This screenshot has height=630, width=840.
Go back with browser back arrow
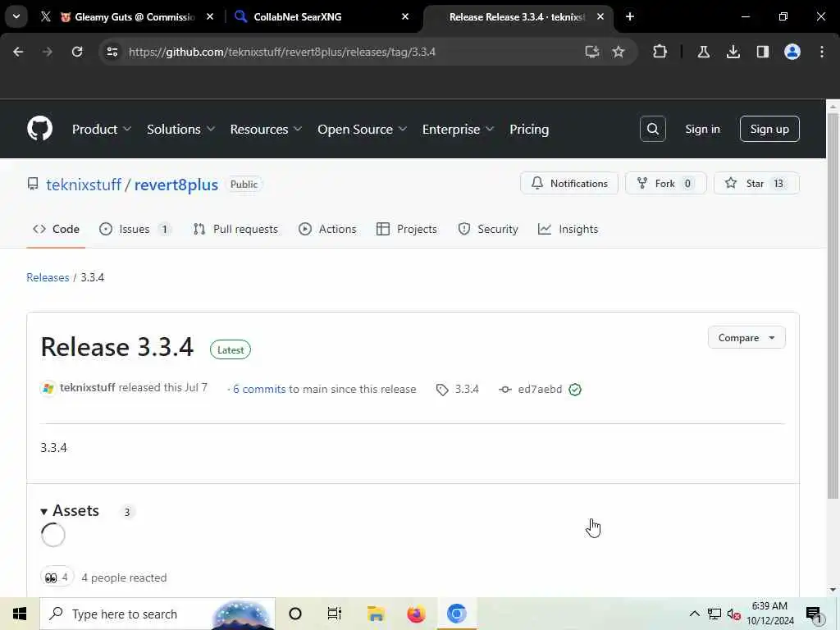tap(18, 52)
